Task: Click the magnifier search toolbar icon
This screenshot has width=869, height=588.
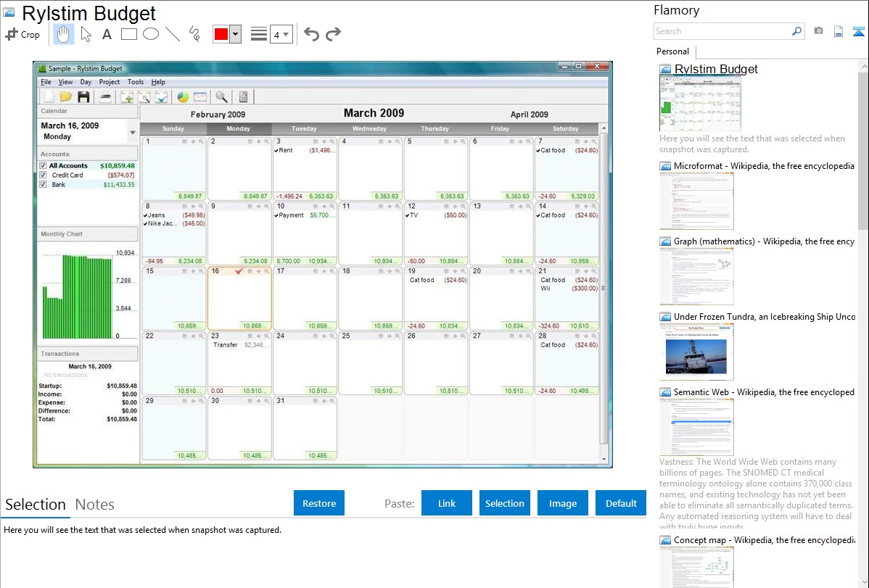Action: coord(221,97)
